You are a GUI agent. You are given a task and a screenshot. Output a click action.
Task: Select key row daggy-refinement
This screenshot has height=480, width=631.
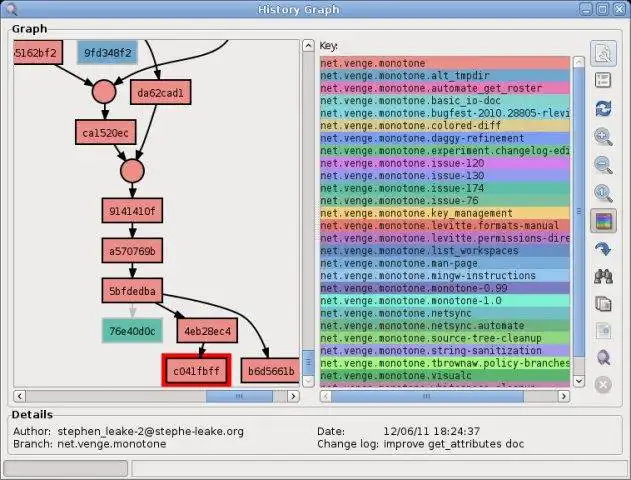point(445,138)
